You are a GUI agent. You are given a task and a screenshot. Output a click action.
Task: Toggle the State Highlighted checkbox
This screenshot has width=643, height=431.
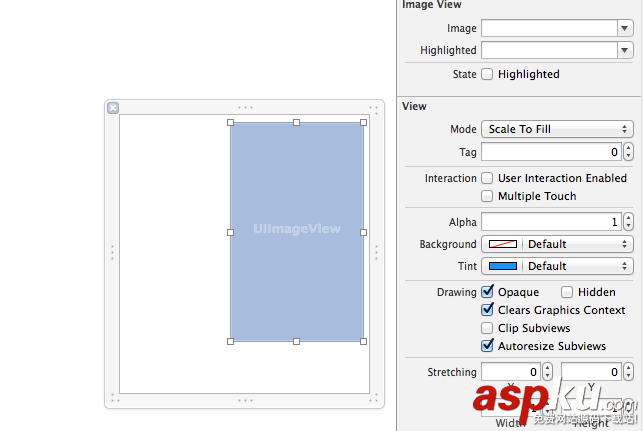click(487, 74)
